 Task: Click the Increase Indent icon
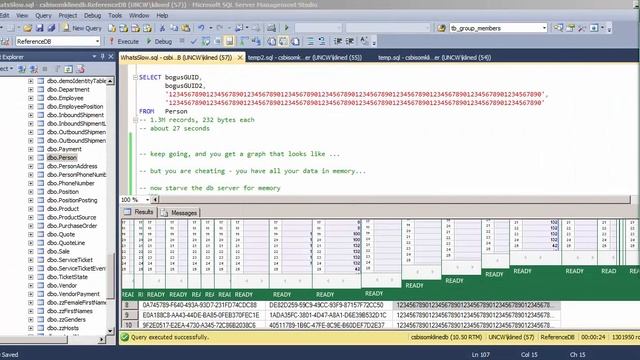(x=350, y=41)
